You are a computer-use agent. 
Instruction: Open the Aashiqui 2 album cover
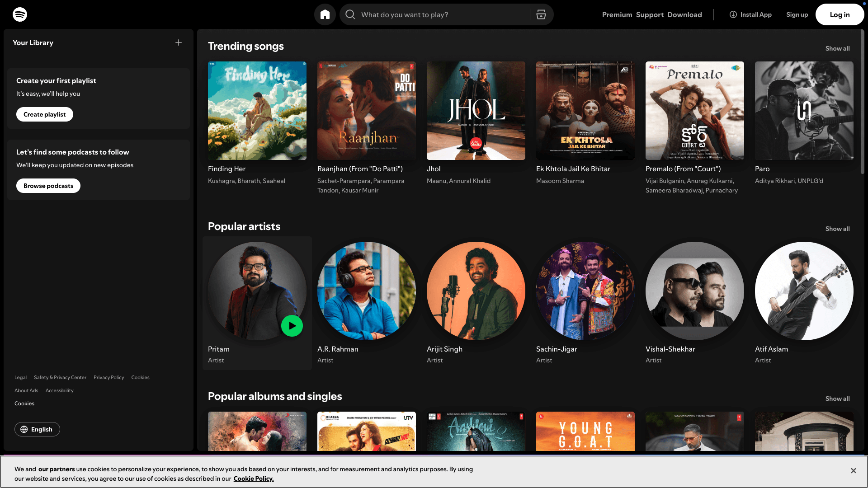(476, 431)
